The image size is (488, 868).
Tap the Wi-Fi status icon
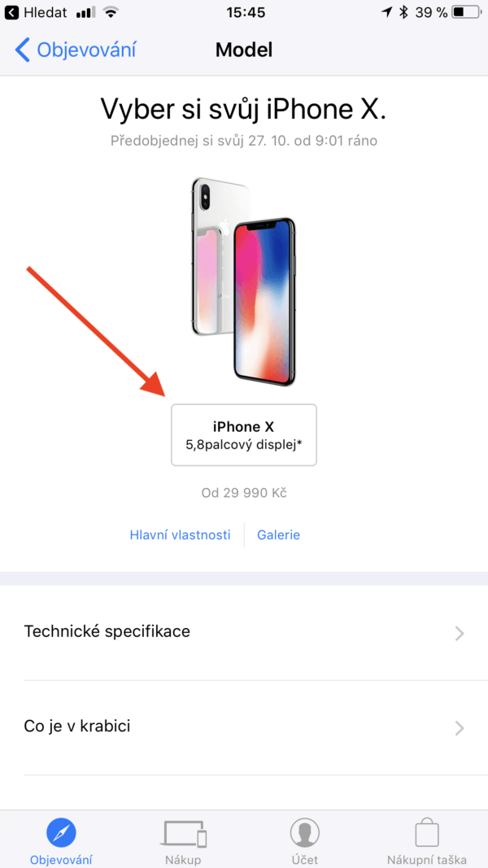[x=111, y=11]
